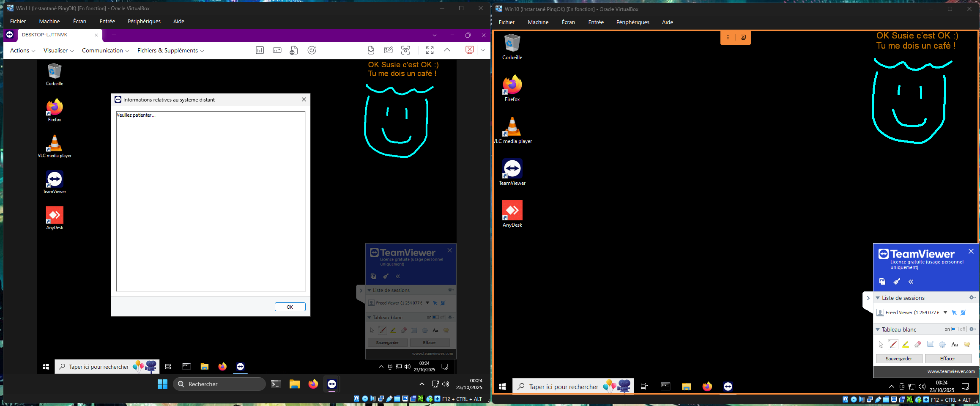Open the whiteboard annotation tool in session toolbar
980x406 pixels.
(388, 50)
